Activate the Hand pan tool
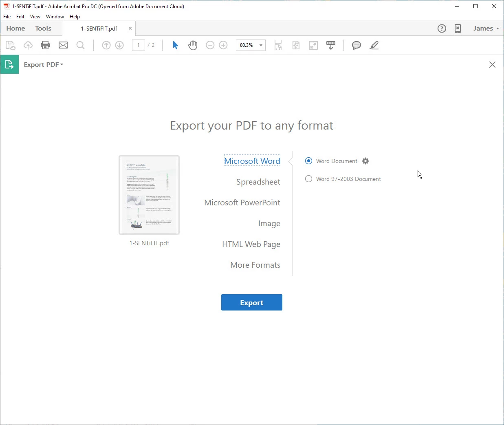This screenshot has width=504, height=425. click(193, 45)
